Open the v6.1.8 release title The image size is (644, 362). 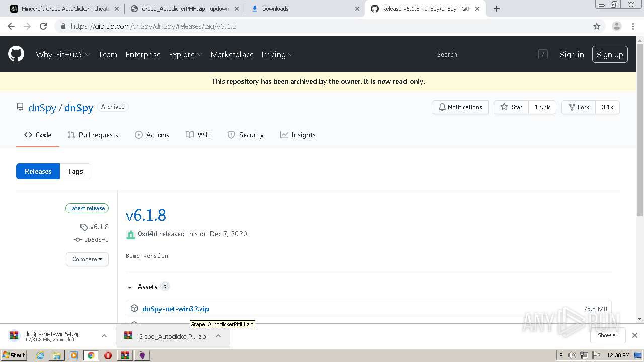pyautogui.click(x=146, y=215)
